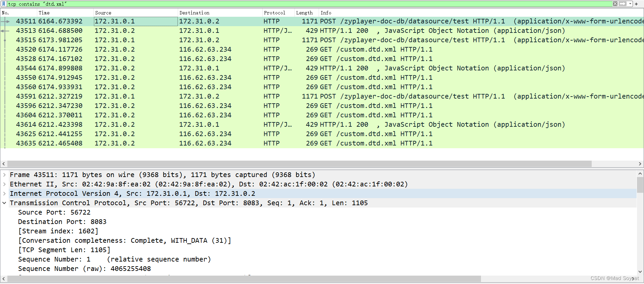Select packet 43614 JSON response row
644x284 pixels.
(322, 124)
